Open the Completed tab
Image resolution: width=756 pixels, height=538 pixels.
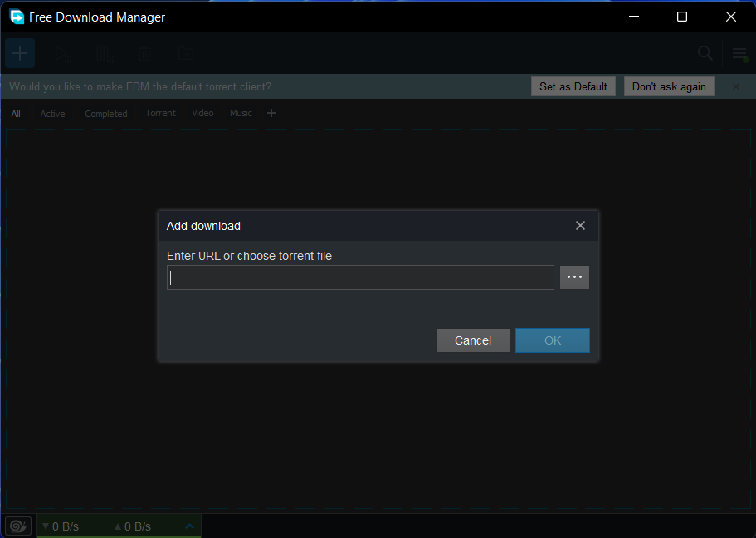(x=106, y=114)
